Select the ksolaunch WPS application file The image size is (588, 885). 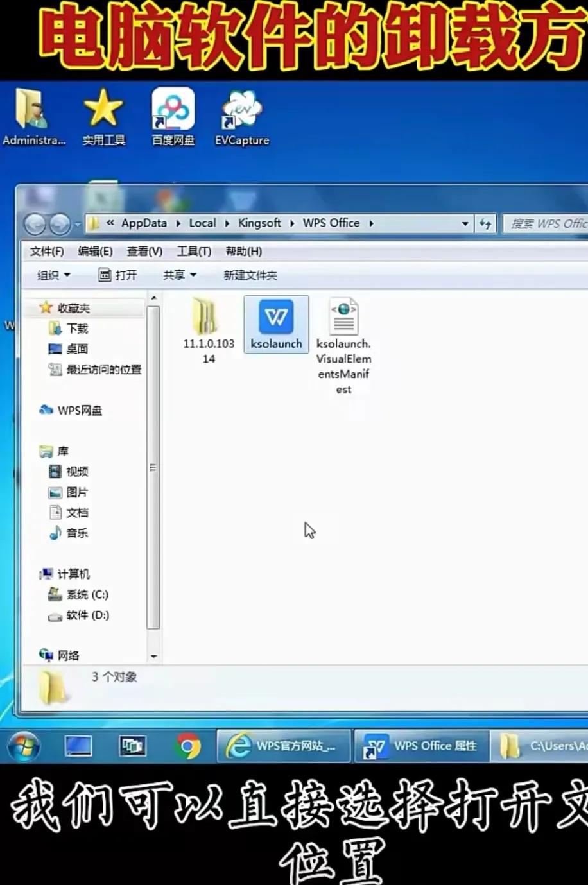pos(276,324)
